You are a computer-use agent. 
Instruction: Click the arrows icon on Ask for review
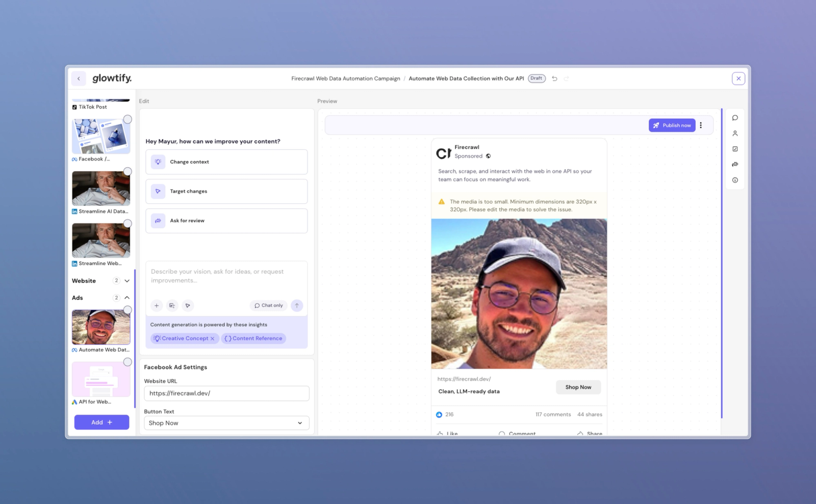[158, 221]
